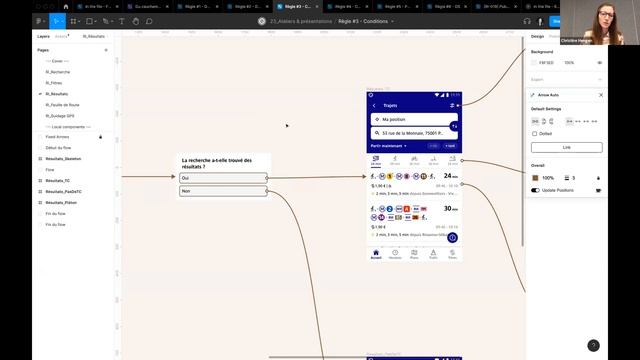Screen dimensions: 640x360
Task: Open the help question mark button
Action: tap(593, 346)
